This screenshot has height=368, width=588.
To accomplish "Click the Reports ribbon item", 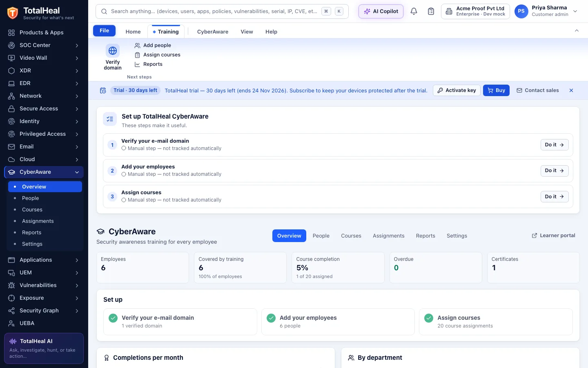I will (149, 64).
